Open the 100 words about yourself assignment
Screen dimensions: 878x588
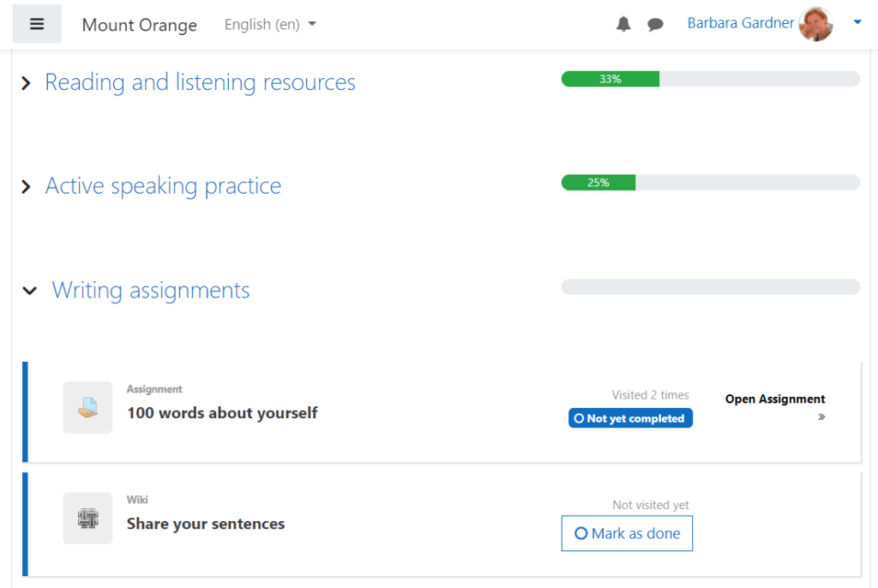point(222,413)
